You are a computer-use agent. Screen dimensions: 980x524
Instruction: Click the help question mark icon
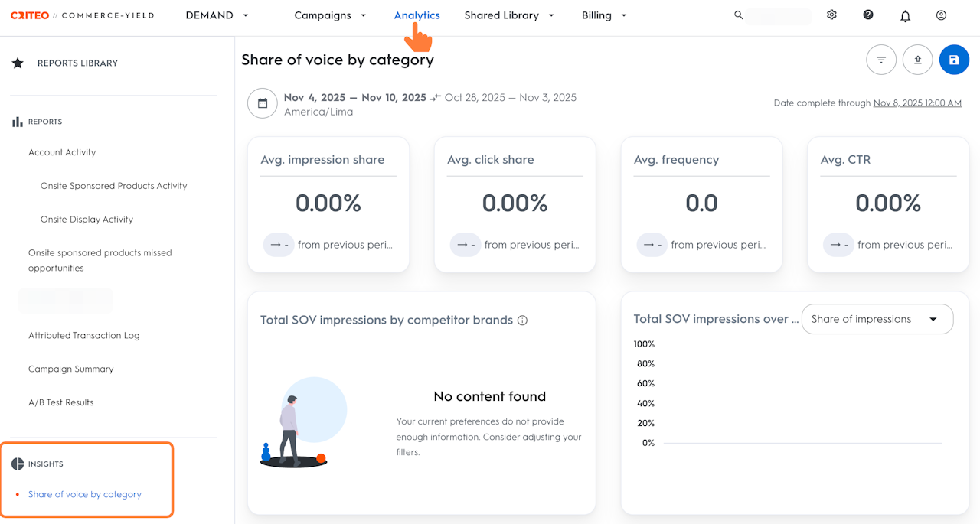tap(868, 15)
